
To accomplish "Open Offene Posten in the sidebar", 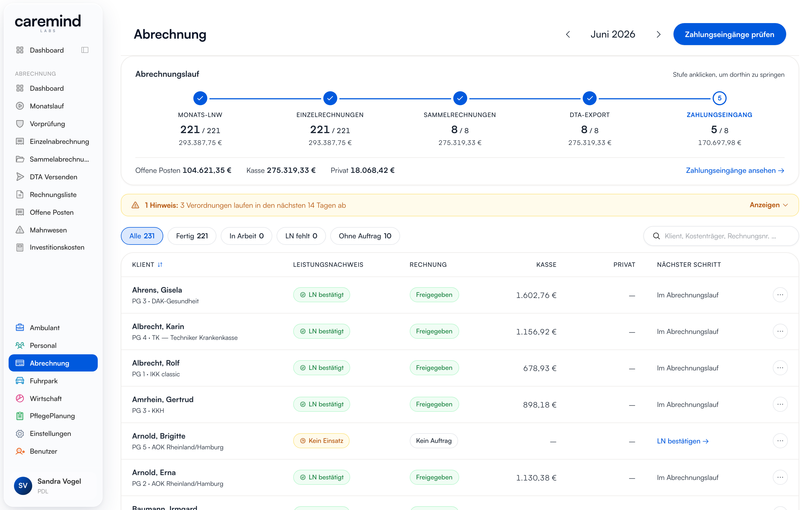I will pyautogui.click(x=53, y=212).
